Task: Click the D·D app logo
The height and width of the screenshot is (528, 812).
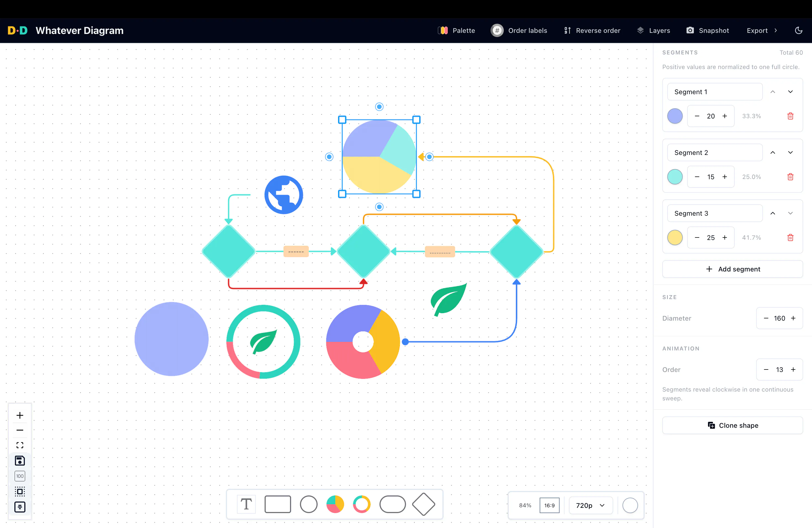Action: click(17, 30)
